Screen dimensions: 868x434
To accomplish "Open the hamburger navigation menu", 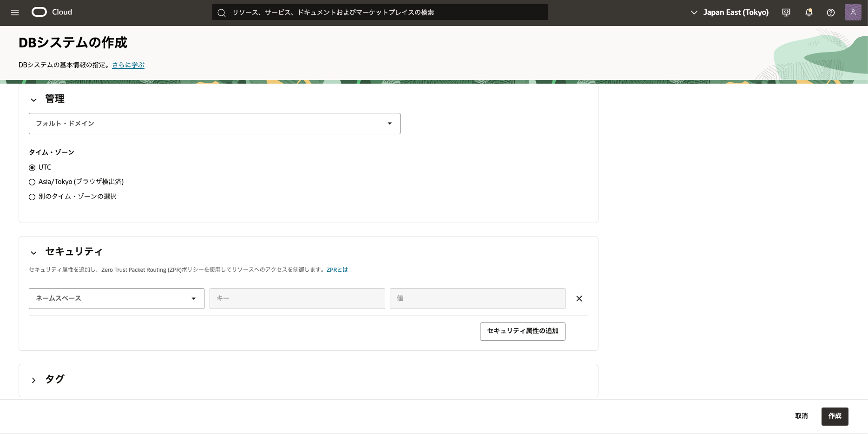I will pyautogui.click(x=15, y=13).
